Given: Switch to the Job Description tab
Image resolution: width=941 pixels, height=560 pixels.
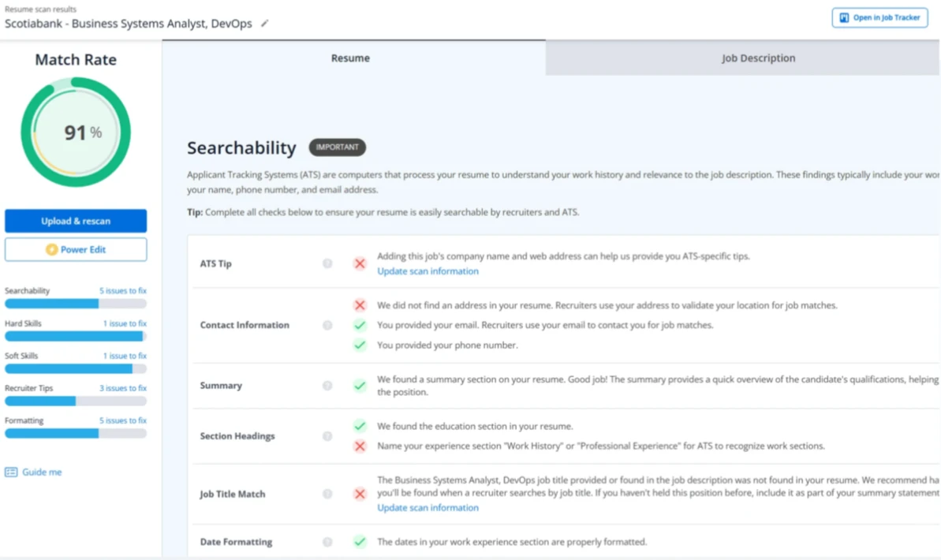Looking at the screenshot, I should coord(758,58).
